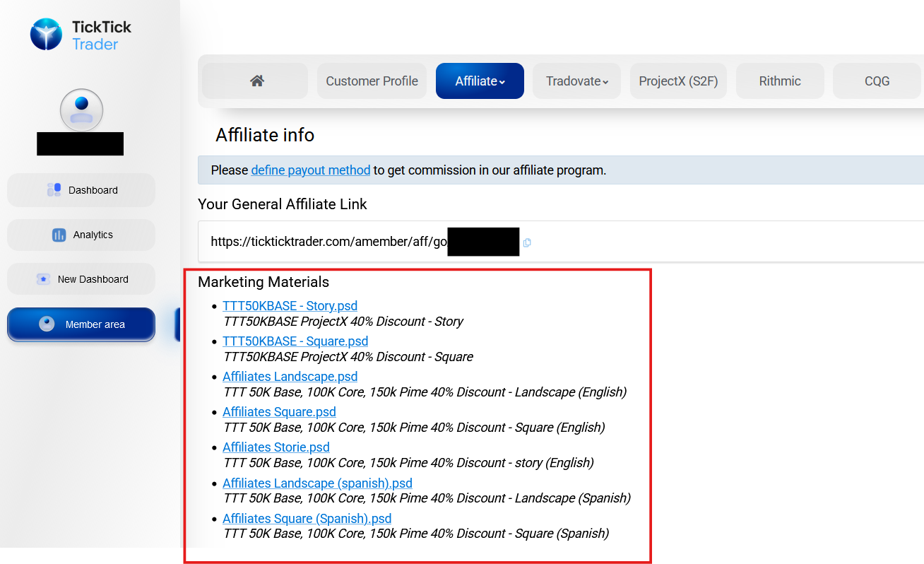Open the CQG tab
This screenshot has height=564, width=924.
877,81
